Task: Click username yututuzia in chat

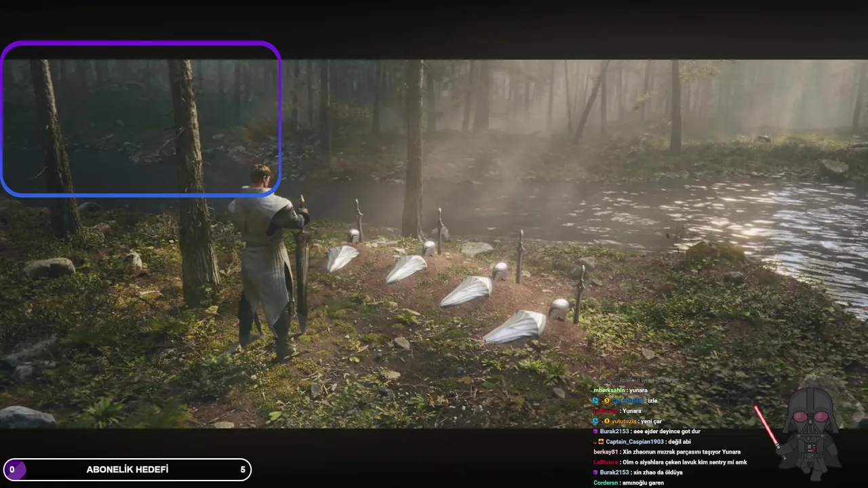Action: [x=625, y=422]
